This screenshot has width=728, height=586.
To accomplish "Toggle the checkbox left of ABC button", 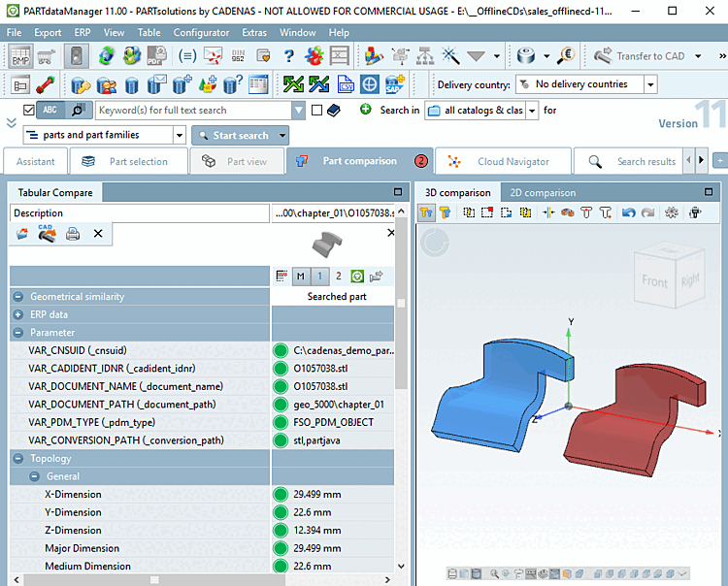I will pyautogui.click(x=28, y=111).
